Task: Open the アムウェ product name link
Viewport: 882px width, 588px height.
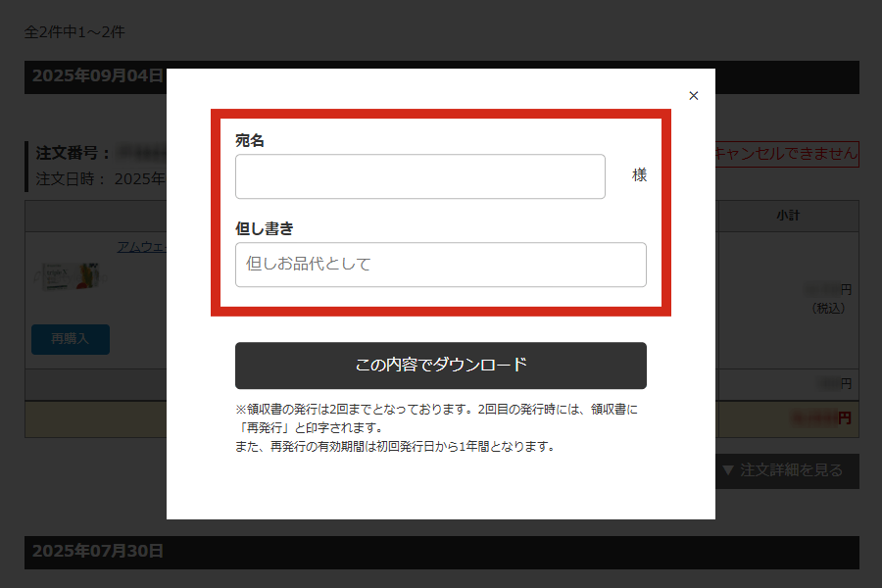Action: tap(141, 247)
